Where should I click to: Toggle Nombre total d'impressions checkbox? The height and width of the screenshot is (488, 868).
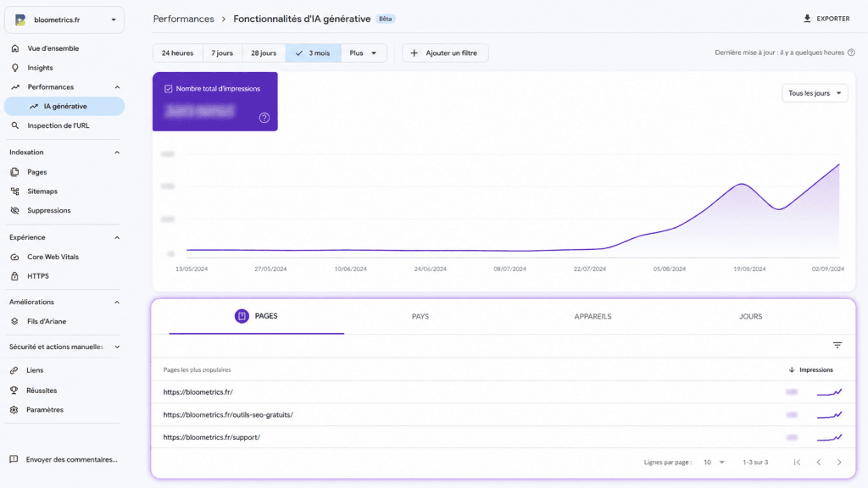(169, 88)
